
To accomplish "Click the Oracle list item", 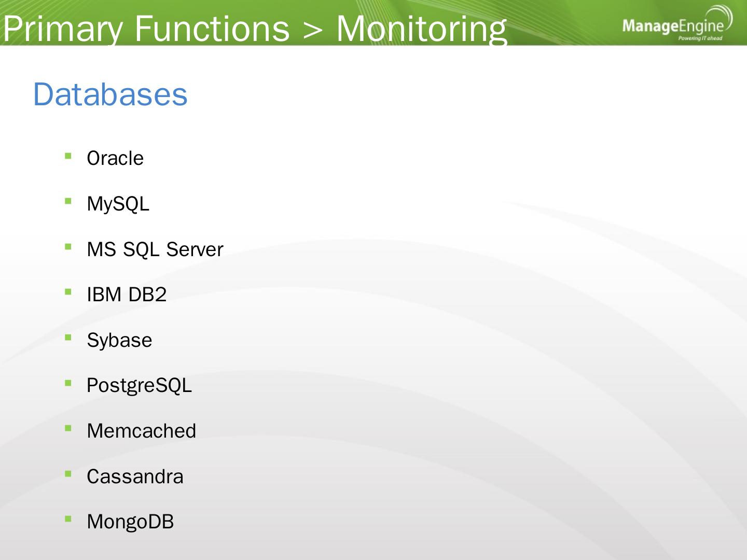I will [115, 158].
